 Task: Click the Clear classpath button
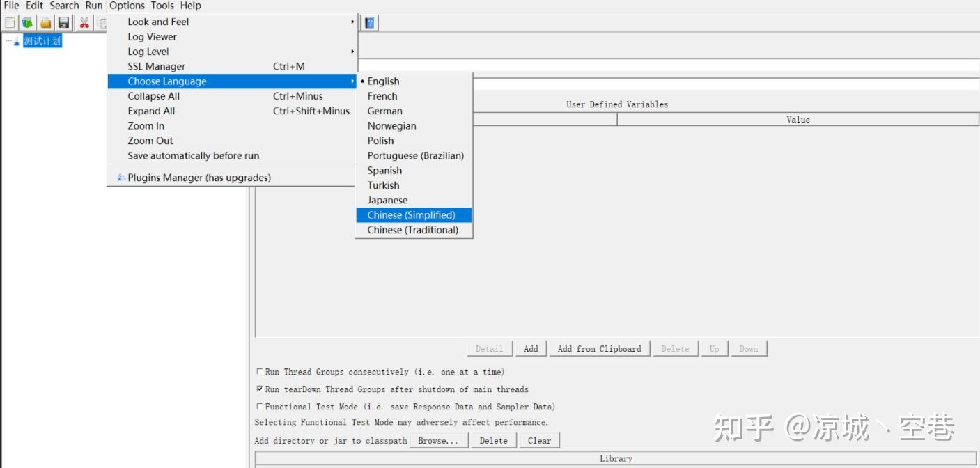(539, 441)
